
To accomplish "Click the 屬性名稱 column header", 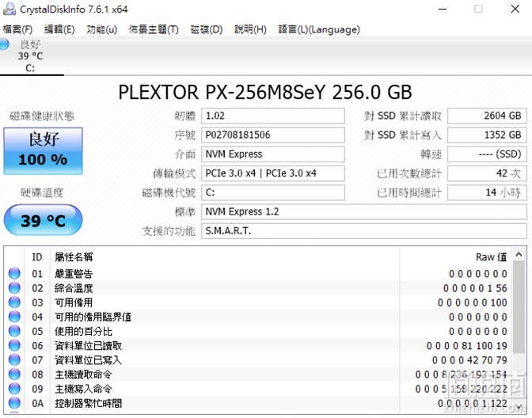I will click(74, 257).
